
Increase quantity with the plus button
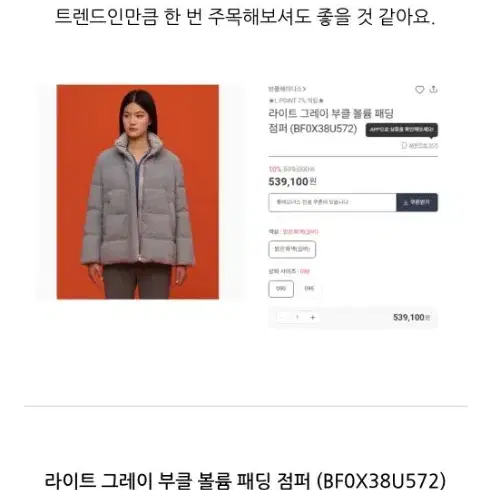313,317
